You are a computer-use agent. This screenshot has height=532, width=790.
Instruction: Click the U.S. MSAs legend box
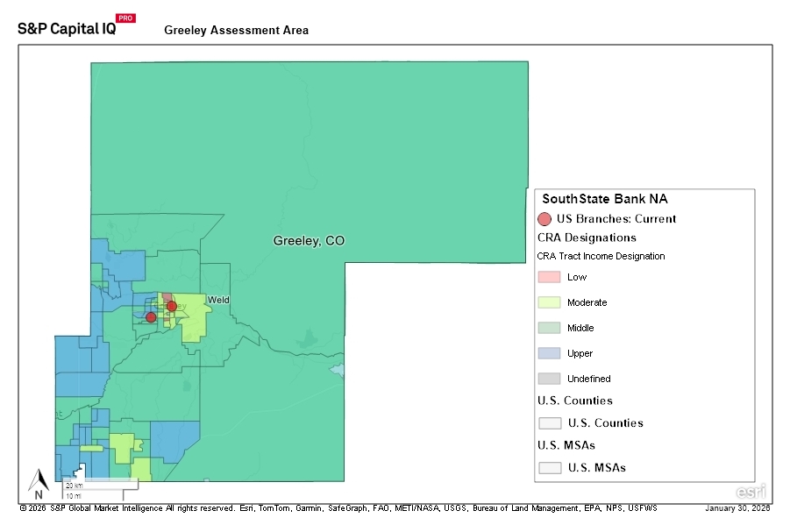[x=550, y=468]
